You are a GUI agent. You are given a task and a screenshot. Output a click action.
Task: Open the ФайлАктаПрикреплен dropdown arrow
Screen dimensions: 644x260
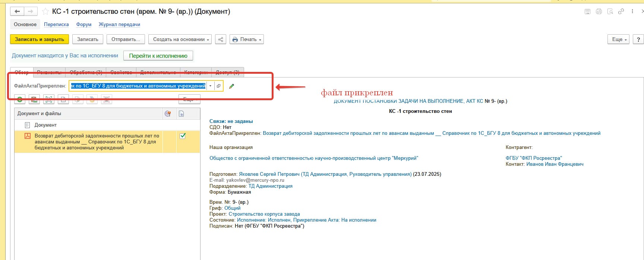tap(210, 86)
